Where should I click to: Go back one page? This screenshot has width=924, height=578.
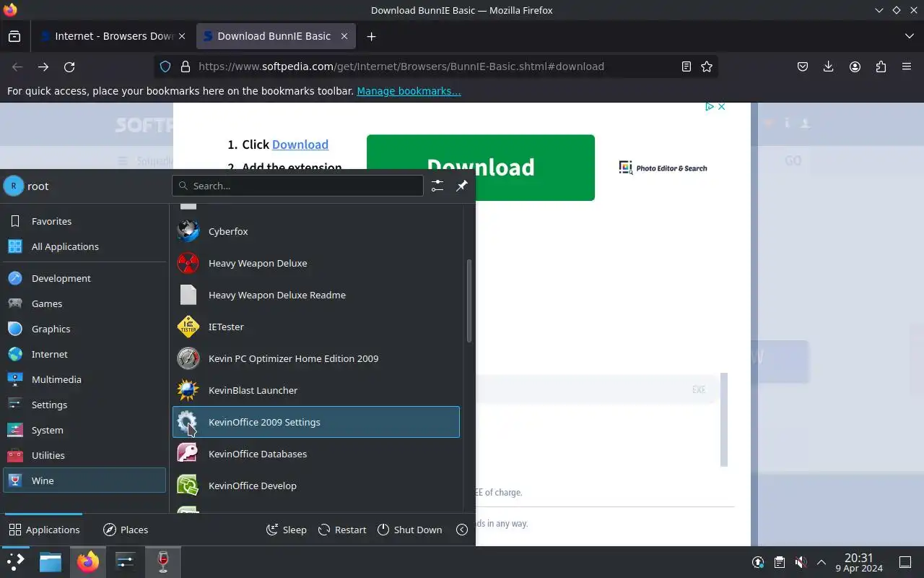click(17, 66)
